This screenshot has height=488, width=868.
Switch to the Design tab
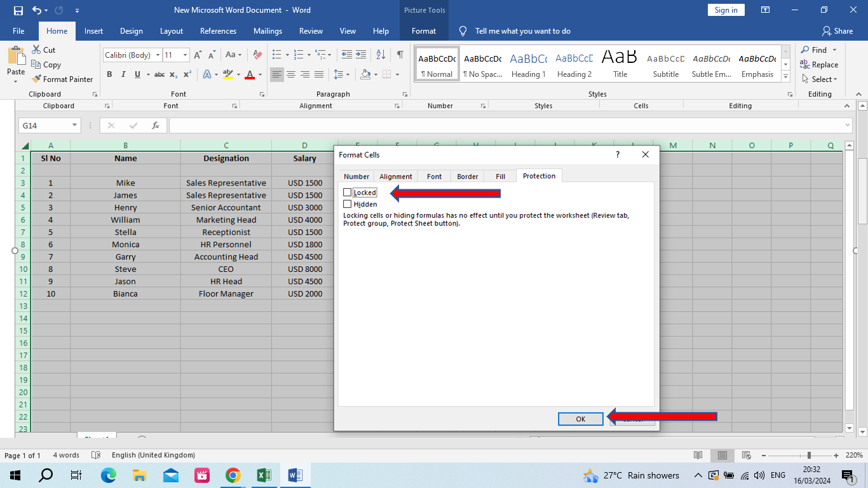[x=132, y=31]
